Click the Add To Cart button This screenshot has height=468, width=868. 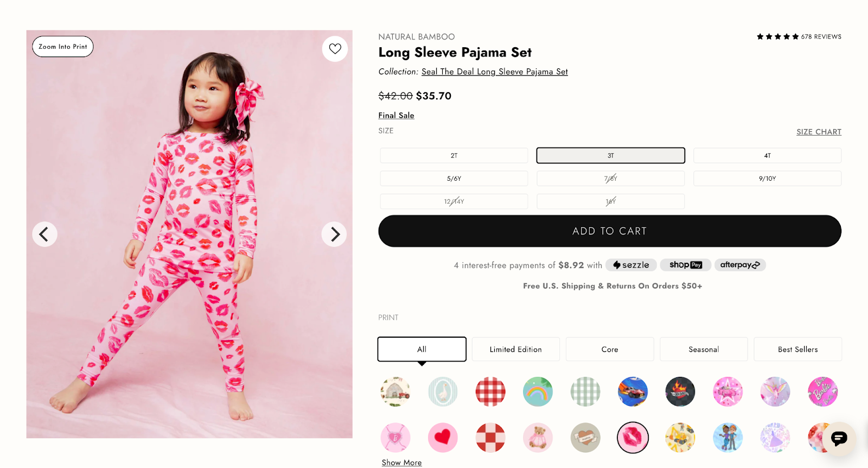(x=609, y=231)
